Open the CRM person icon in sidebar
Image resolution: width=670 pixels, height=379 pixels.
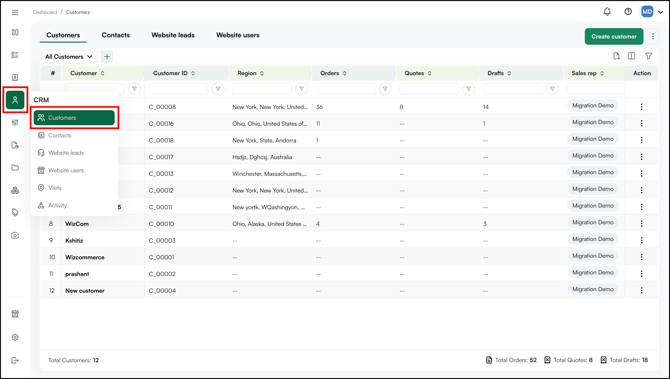(x=15, y=100)
